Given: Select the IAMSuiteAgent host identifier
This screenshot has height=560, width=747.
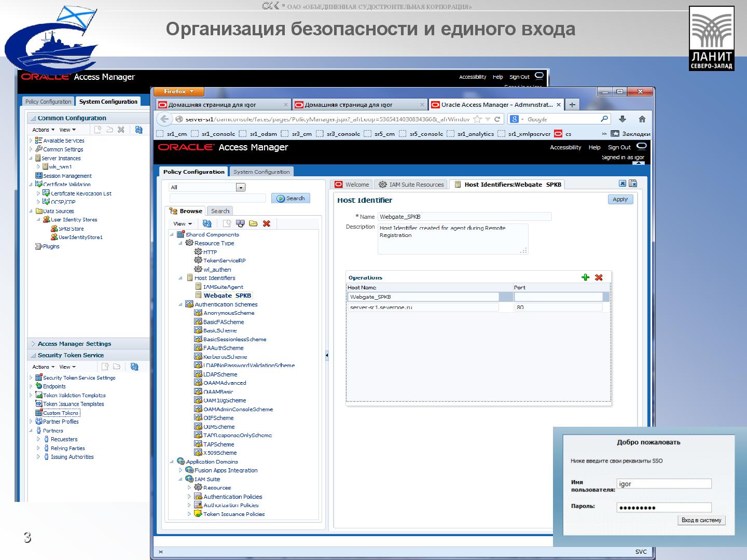Looking at the screenshot, I should coord(223,287).
